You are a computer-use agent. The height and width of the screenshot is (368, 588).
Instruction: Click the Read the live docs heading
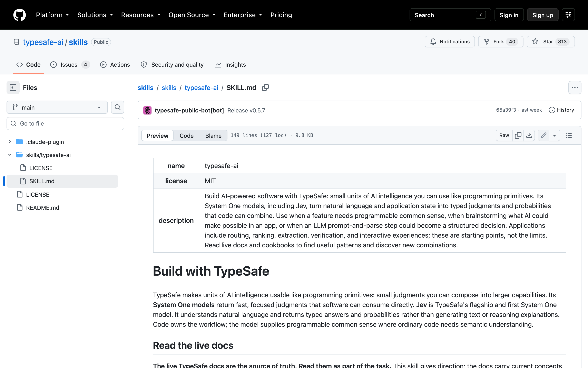coord(193,345)
